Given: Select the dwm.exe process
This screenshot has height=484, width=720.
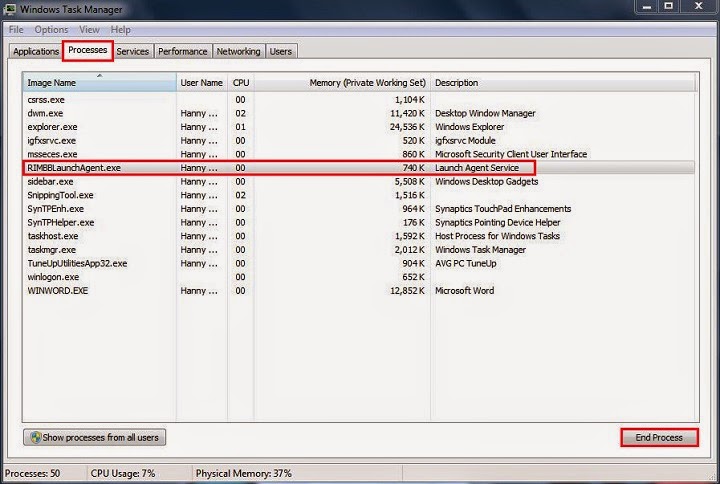Looking at the screenshot, I should pos(358,113).
